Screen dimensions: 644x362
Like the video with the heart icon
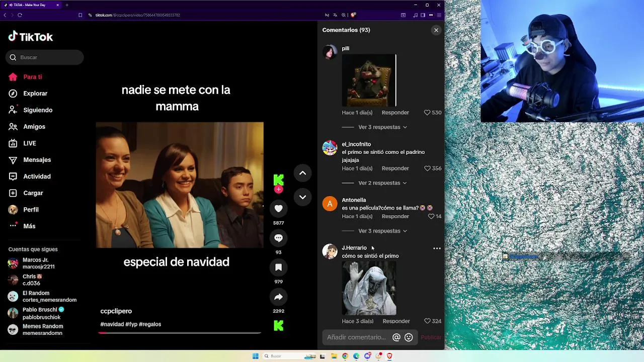coord(278,209)
